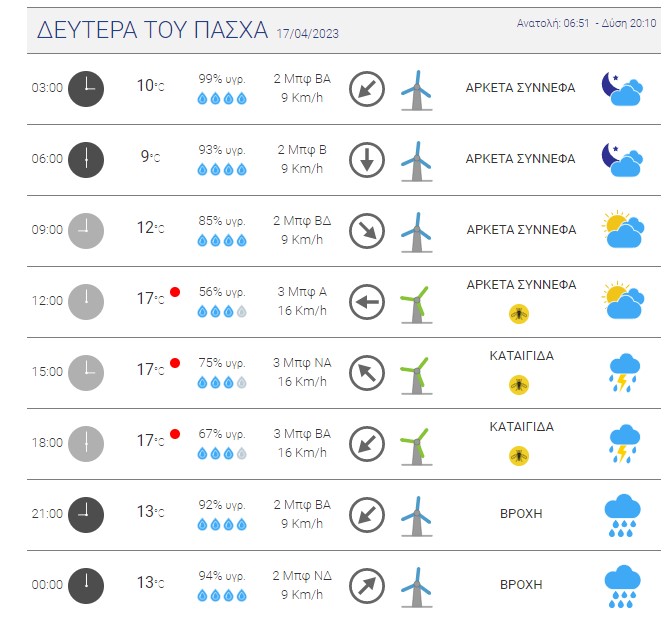Click the sunrise and sunset times text
The image size is (672, 621).
[586, 23]
